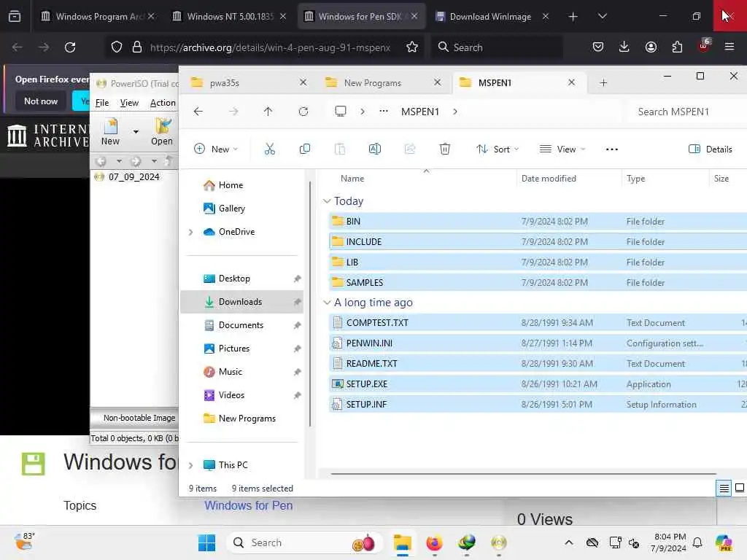The image size is (747, 560).
Task: Switch to the large thumbnails view layout
Action: point(740,488)
